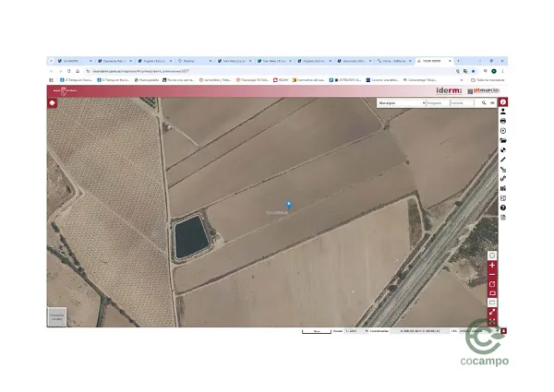The image size is (554, 392).
Task: Open the REGAV bookmark
Action: [281, 80]
